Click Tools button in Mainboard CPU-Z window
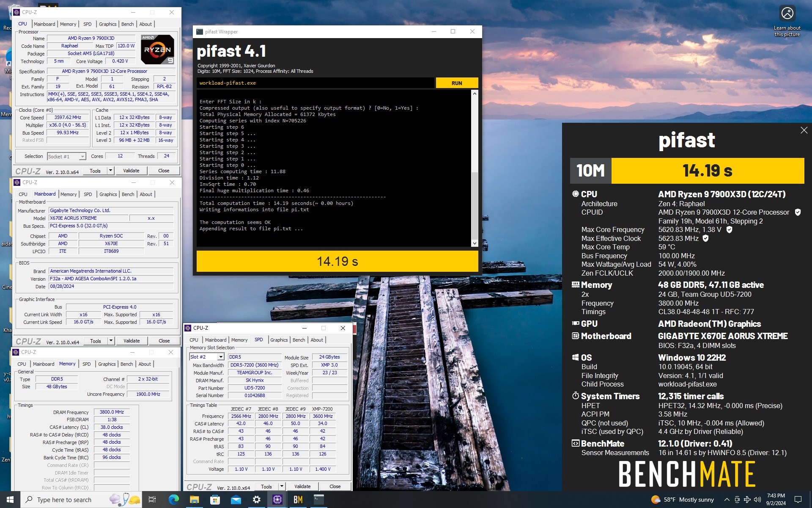Image resolution: width=812 pixels, height=508 pixels. coord(95,341)
